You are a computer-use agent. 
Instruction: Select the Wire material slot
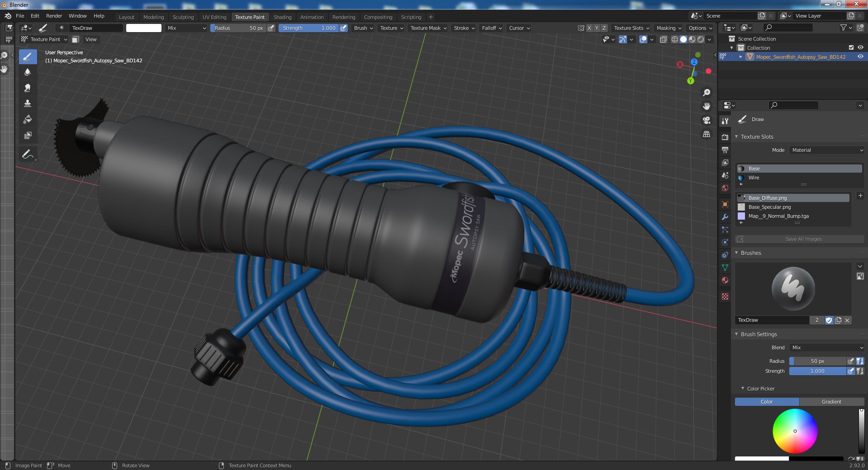[799, 178]
